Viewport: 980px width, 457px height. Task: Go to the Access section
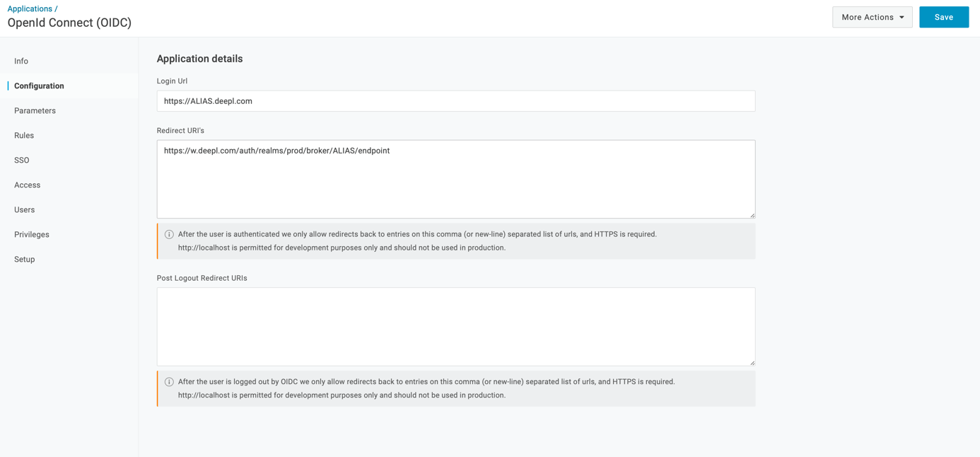point(27,185)
